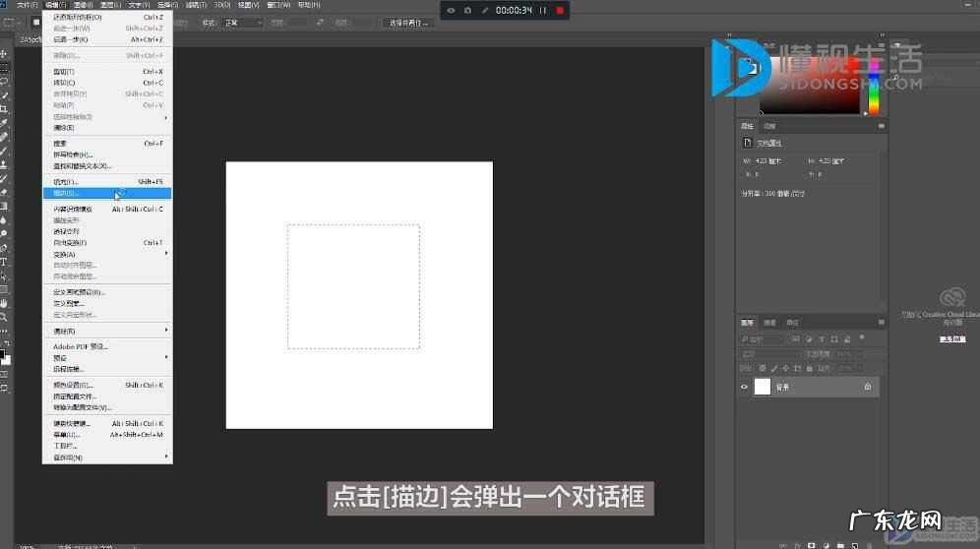Open the File (F) menu
Image resolution: width=980 pixels, height=549 pixels.
click(x=27, y=4)
